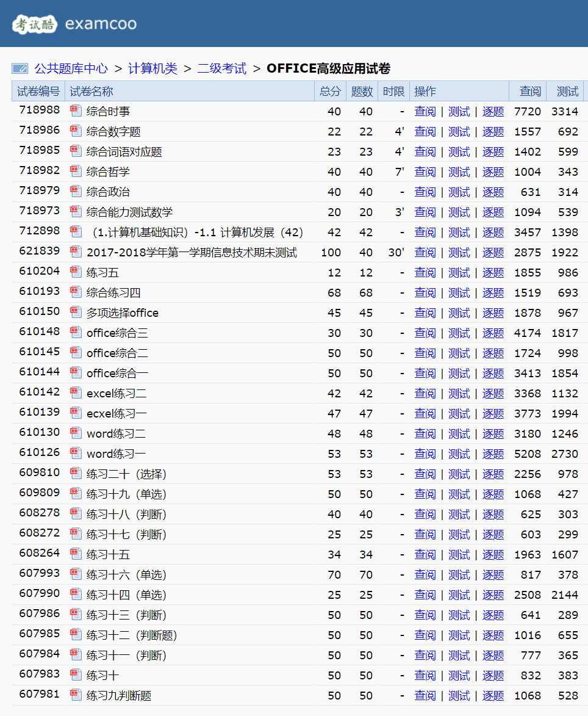Navigate to 二级考试 breadcrumb link

click(x=221, y=68)
